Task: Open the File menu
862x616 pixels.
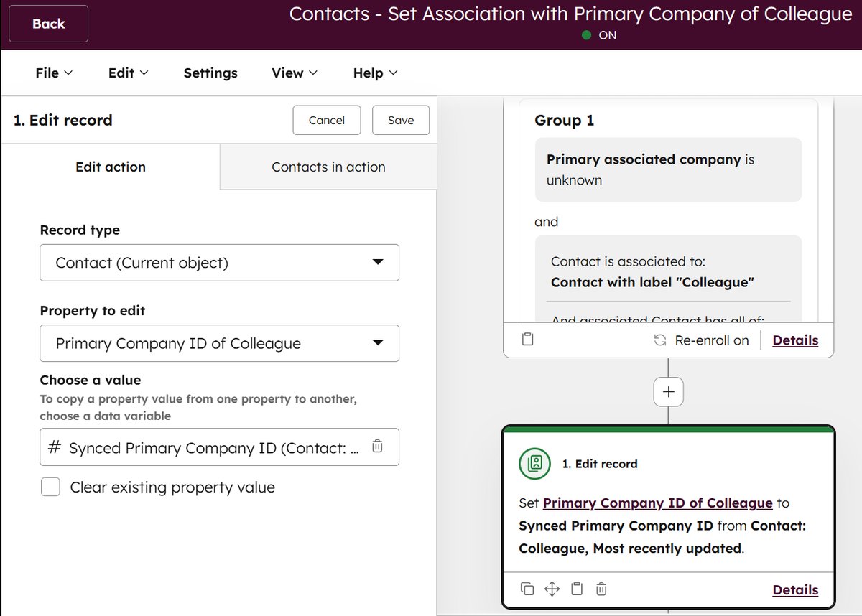Action: pos(52,73)
